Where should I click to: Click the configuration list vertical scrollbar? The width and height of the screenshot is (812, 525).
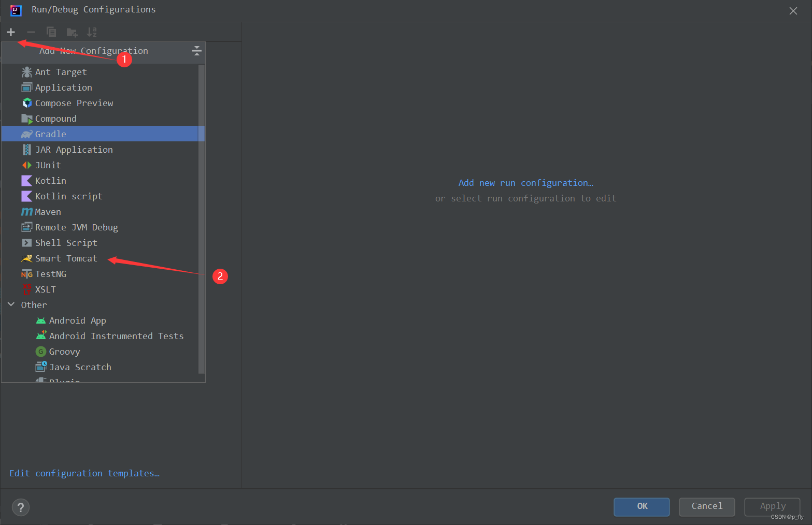[202, 218]
